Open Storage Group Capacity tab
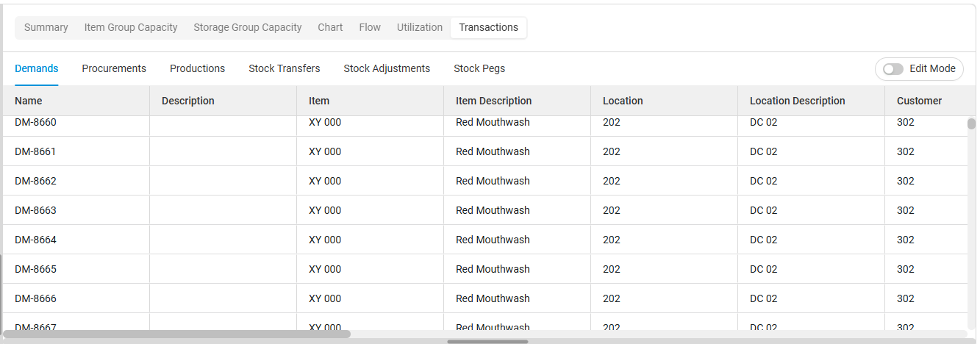The width and height of the screenshot is (980, 344). tap(248, 28)
